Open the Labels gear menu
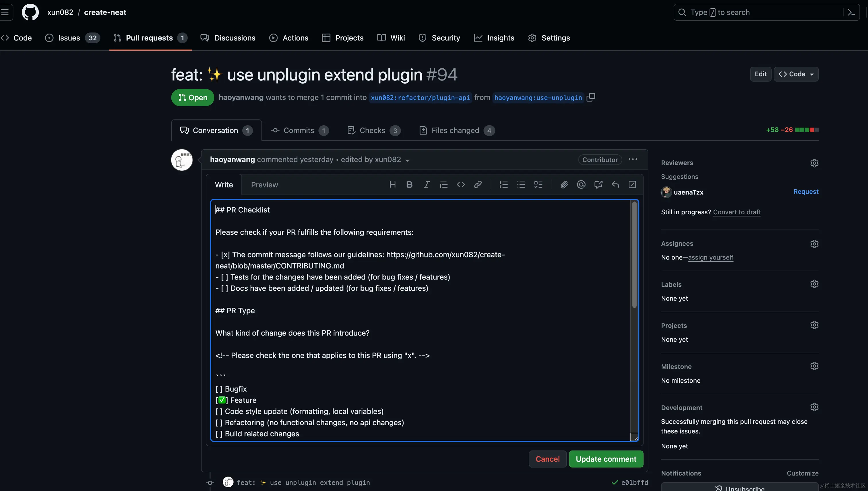Image resolution: width=868 pixels, height=491 pixels. tap(814, 284)
